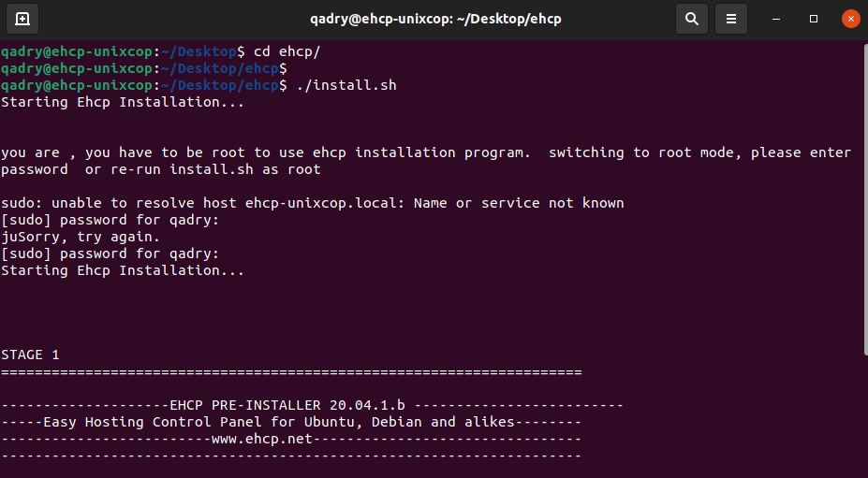Maximize the terminal window
The width and height of the screenshot is (868, 478).
pos(813,19)
